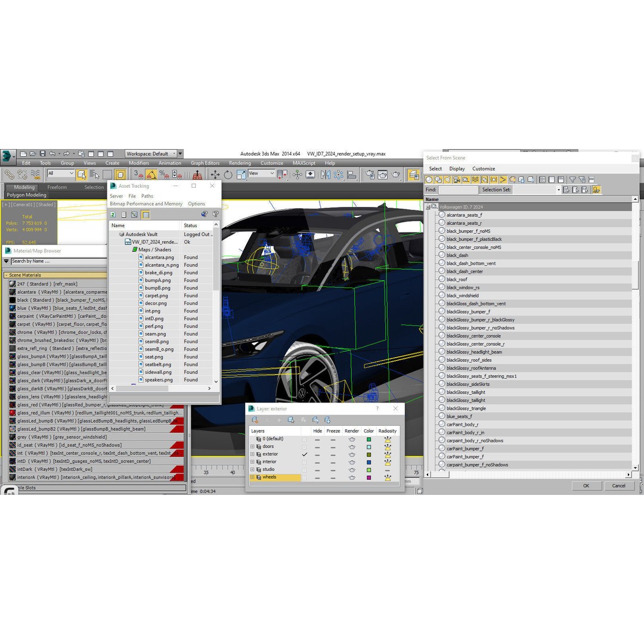Create a new layer in the Layer panel
Viewport: 644px width, 644px height.
pyautogui.click(x=254, y=419)
